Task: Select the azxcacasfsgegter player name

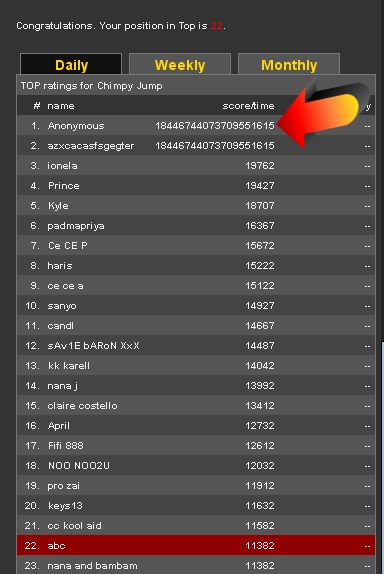Action: (x=91, y=146)
